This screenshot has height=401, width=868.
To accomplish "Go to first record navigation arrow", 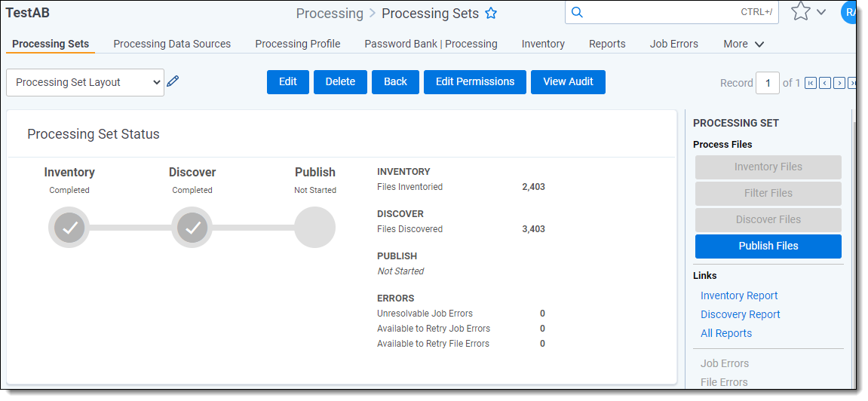I will coord(811,83).
